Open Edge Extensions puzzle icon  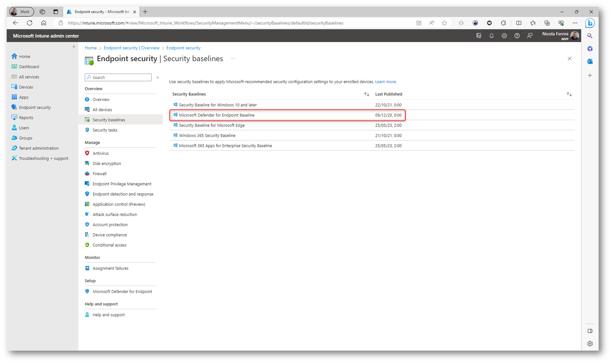click(503, 23)
